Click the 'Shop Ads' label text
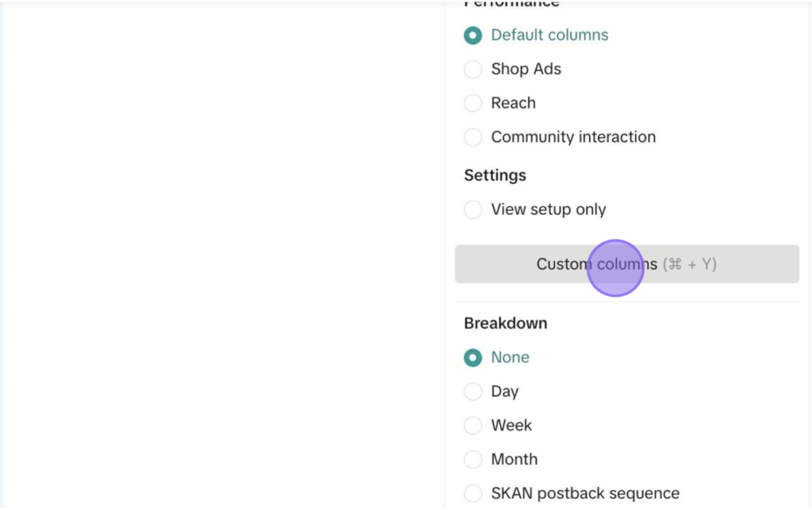812x510 pixels. coord(527,69)
